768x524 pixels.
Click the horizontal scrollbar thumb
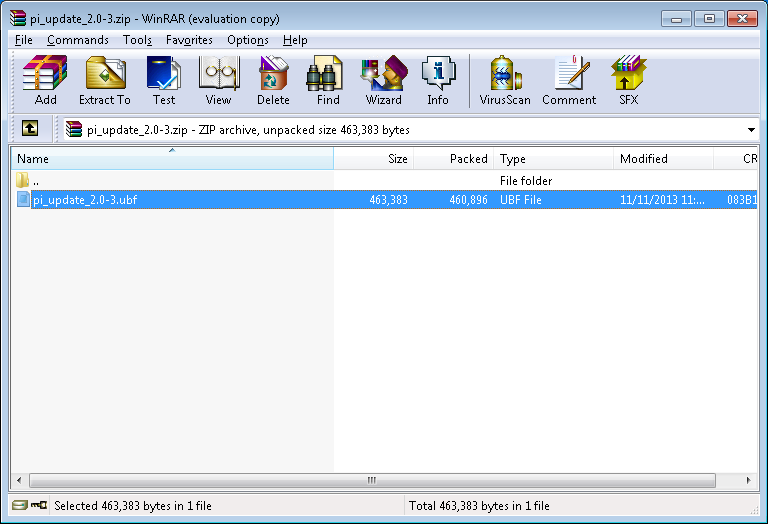point(372,480)
